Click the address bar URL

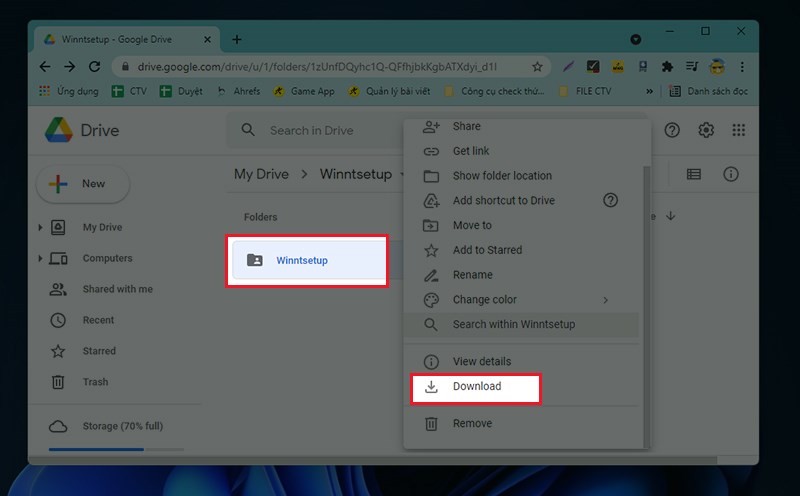pyautogui.click(x=317, y=67)
